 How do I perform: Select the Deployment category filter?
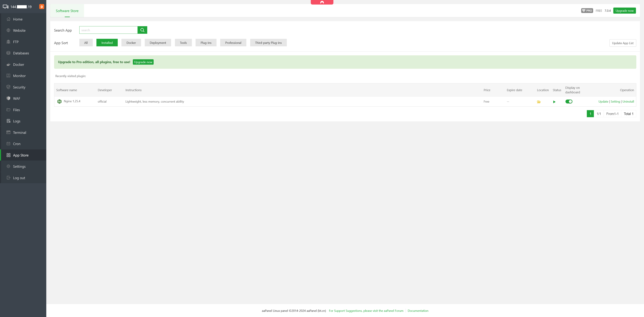point(158,43)
